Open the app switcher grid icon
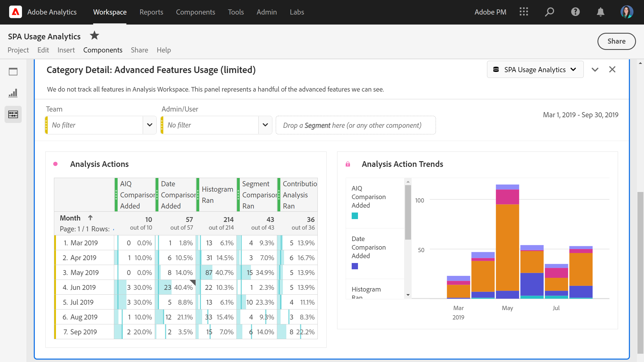This screenshot has width=644, height=362. tap(524, 12)
